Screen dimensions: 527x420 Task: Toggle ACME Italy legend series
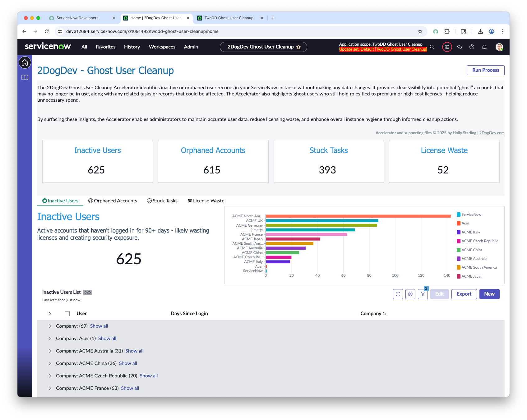pos(470,232)
